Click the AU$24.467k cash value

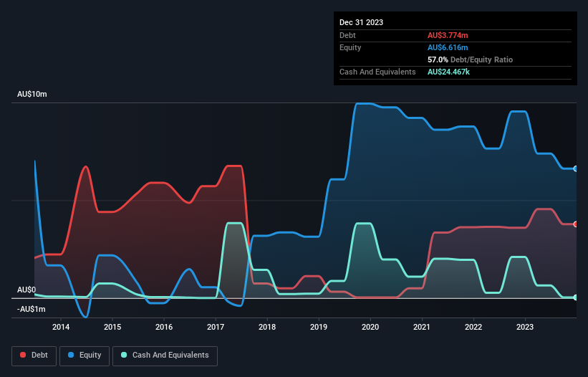pos(448,72)
